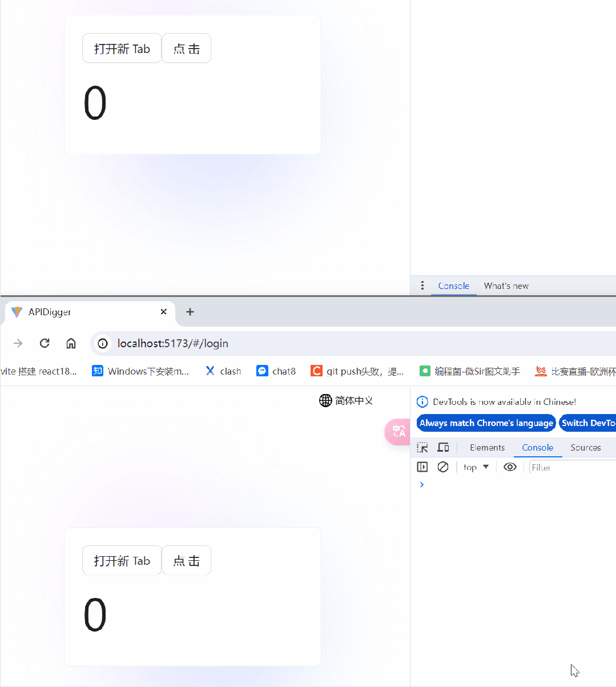Image resolution: width=616 pixels, height=687 pixels.
Task: Switch to the Sources tab in DevTools
Action: click(x=585, y=448)
